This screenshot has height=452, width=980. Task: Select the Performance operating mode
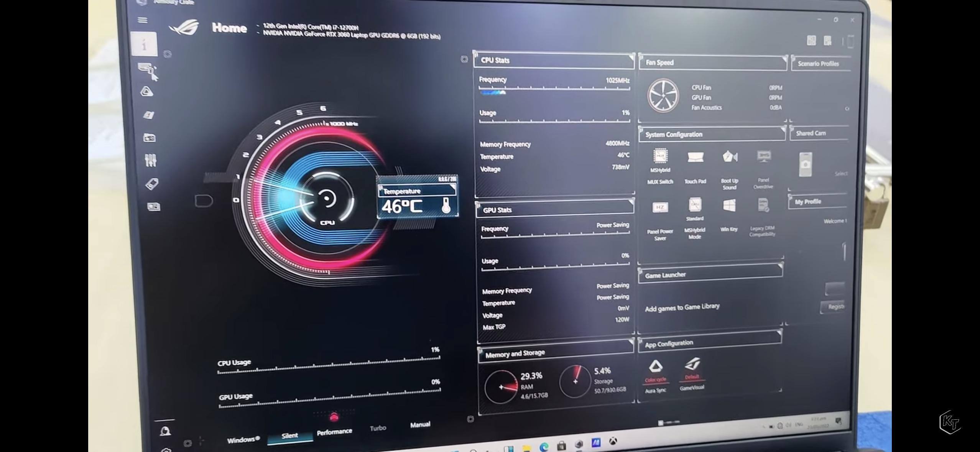point(334,432)
